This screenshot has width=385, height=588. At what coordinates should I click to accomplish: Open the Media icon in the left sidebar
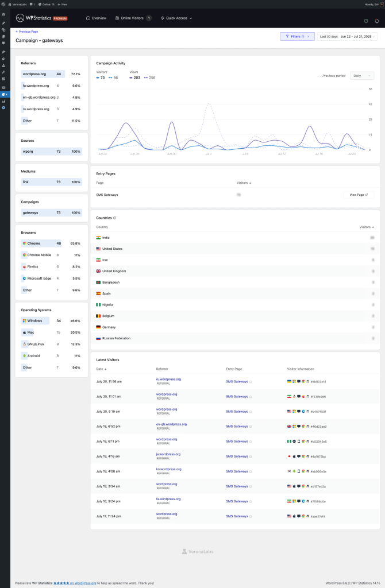pos(3,30)
